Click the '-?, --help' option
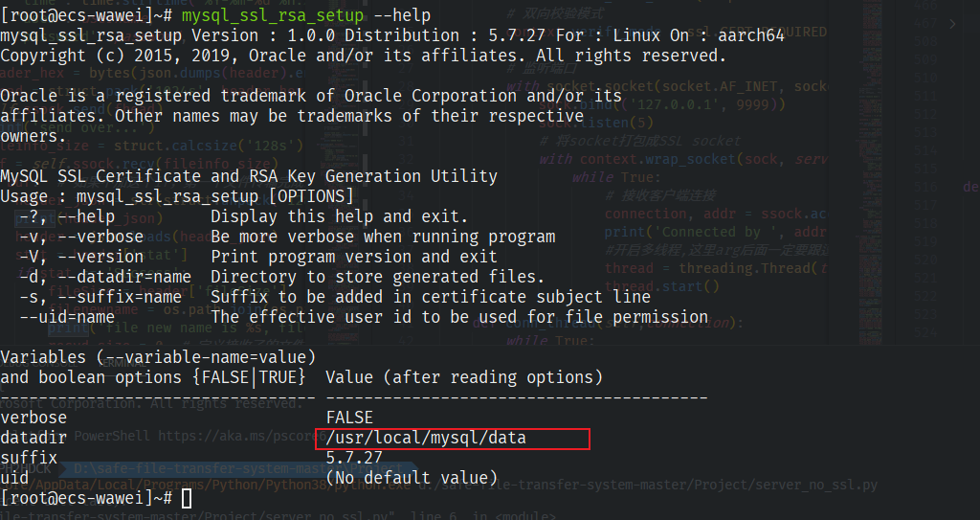The width and height of the screenshot is (980, 520). pos(67,216)
